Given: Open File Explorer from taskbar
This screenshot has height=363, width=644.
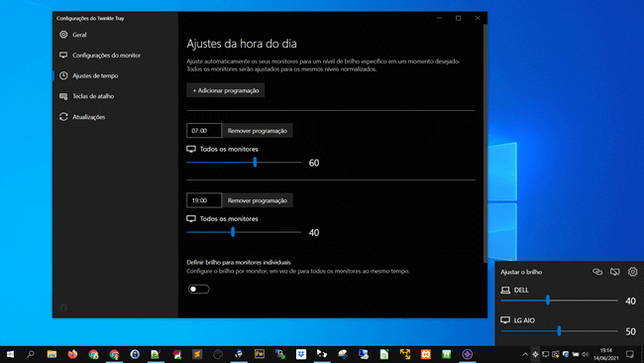Looking at the screenshot, I should coord(52,354).
